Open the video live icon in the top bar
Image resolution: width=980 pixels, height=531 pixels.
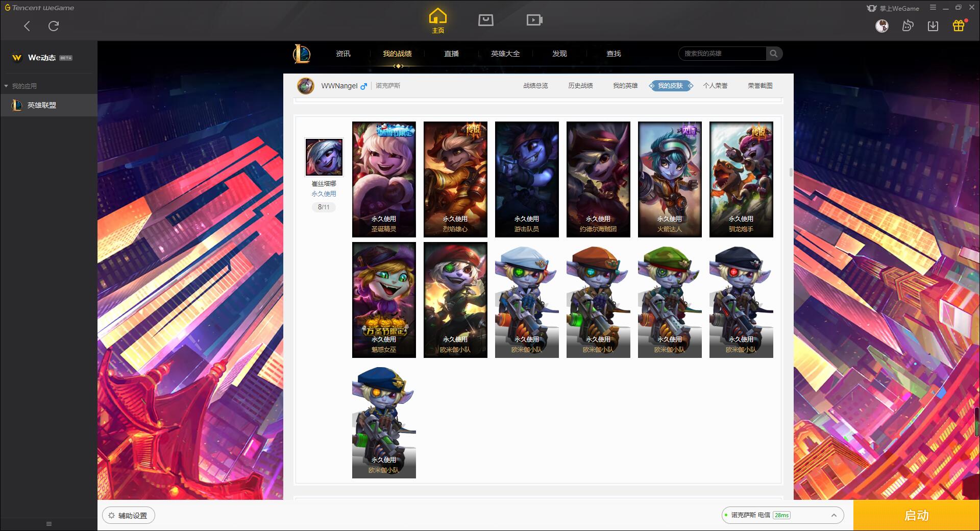coord(534,20)
